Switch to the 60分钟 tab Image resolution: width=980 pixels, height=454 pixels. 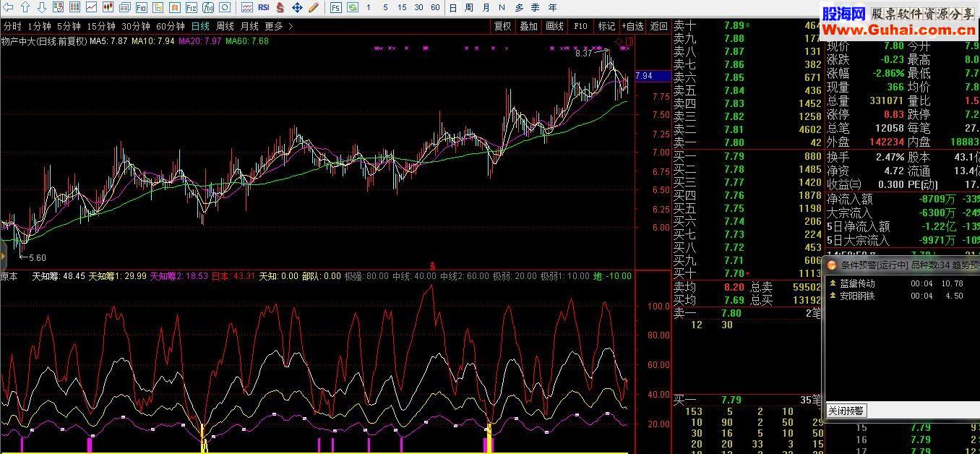171,26
